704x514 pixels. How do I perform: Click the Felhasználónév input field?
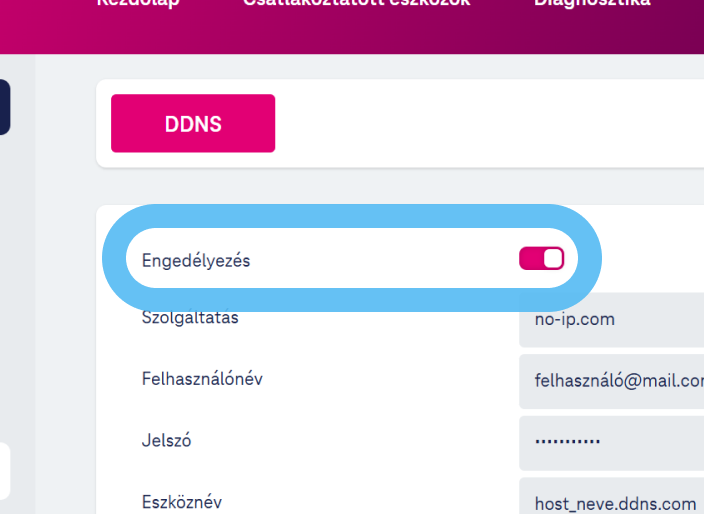pyautogui.click(x=610, y=380)
